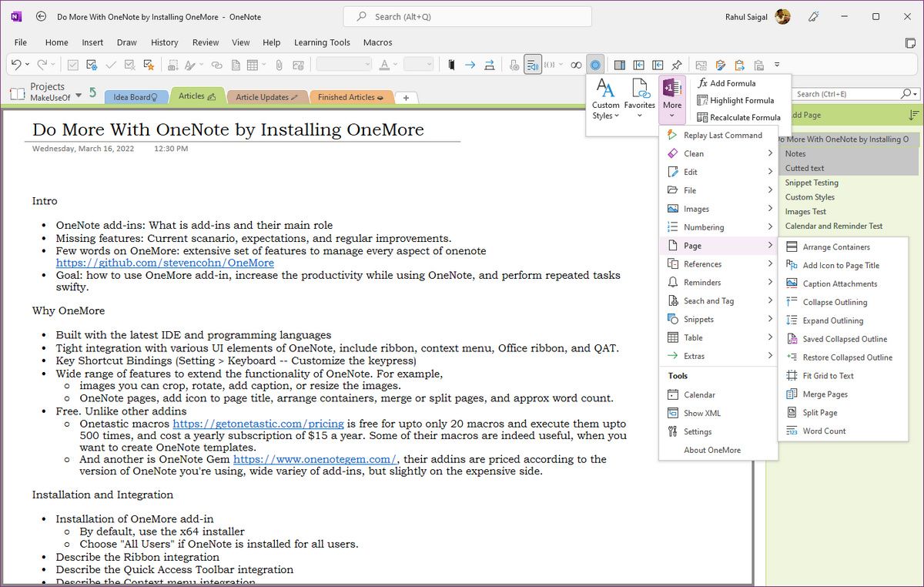
Task: Choose Word Count from Page submenu
Action: (x=844, y=431)
